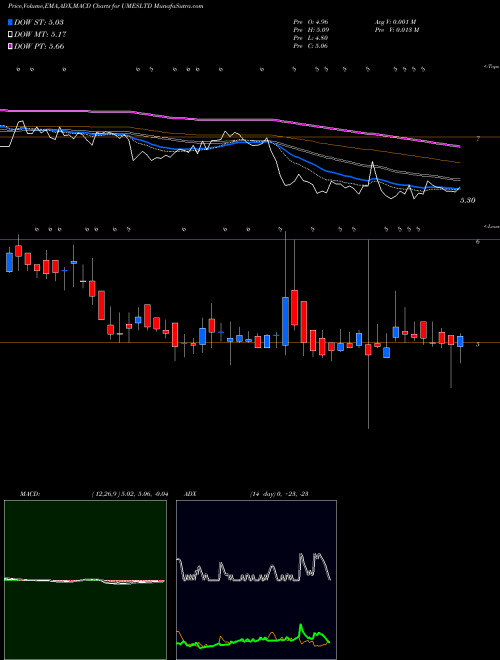The image size is (500, 660).
Task: Click the Pre C: 5.06 value
Action: click(310, 46)
